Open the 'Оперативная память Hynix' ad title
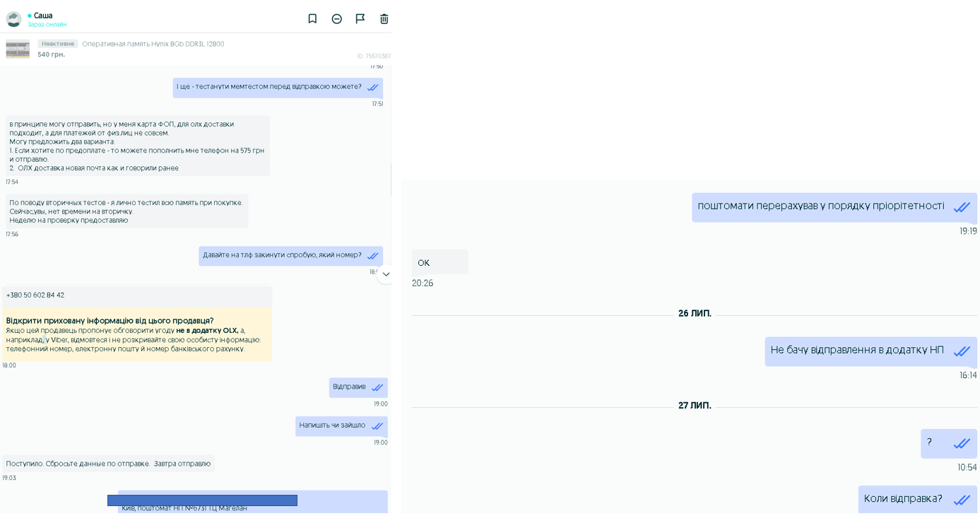This screenshot has width=980, height=516. (153, 44)
